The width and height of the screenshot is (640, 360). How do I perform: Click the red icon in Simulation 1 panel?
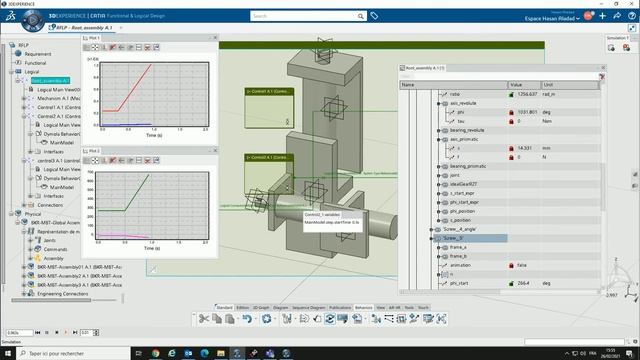point(626,48)
